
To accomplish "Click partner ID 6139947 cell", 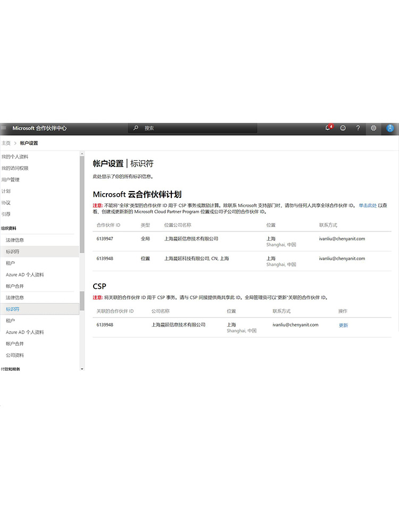I will [105, 239].
